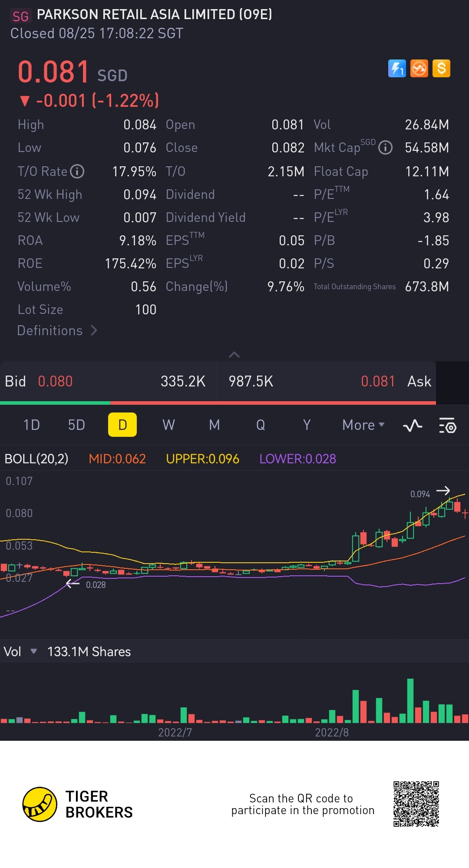The image size is (469, 868).
Task: Tap the blue lightning badge icon
Action: coord(397,69)
